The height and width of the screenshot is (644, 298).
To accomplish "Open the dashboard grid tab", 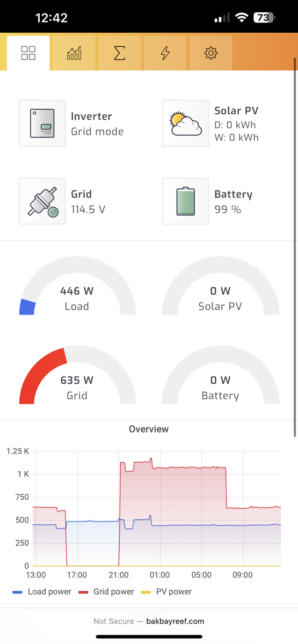I will [28, 53].
